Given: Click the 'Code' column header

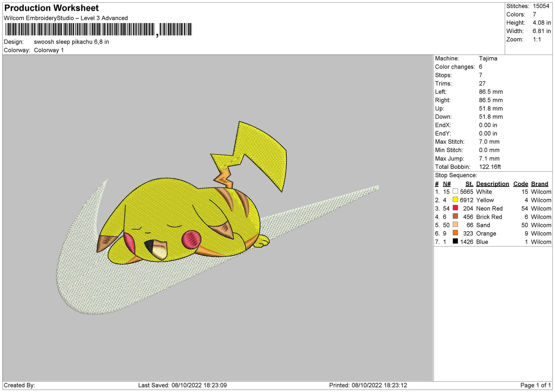Looking at the screenshot, I should 520,184.
